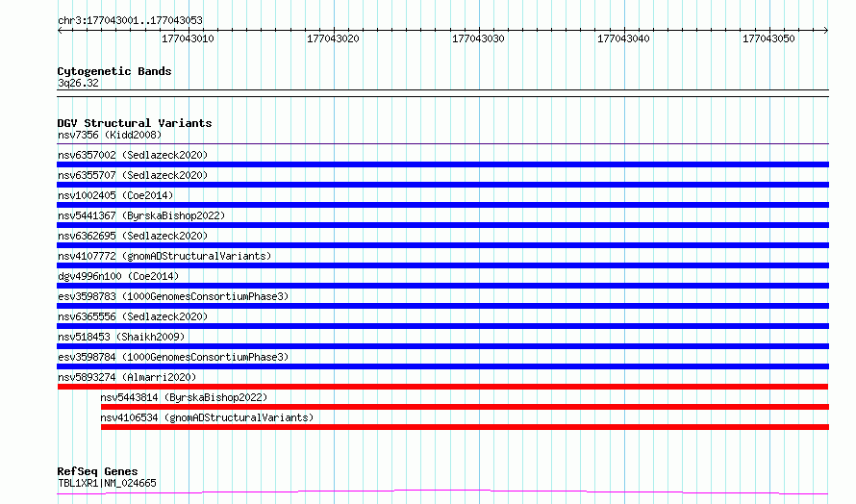Click the magenta TBL1XR1 gene feature line
Viewport: 856px width, 504px height.
442,492
